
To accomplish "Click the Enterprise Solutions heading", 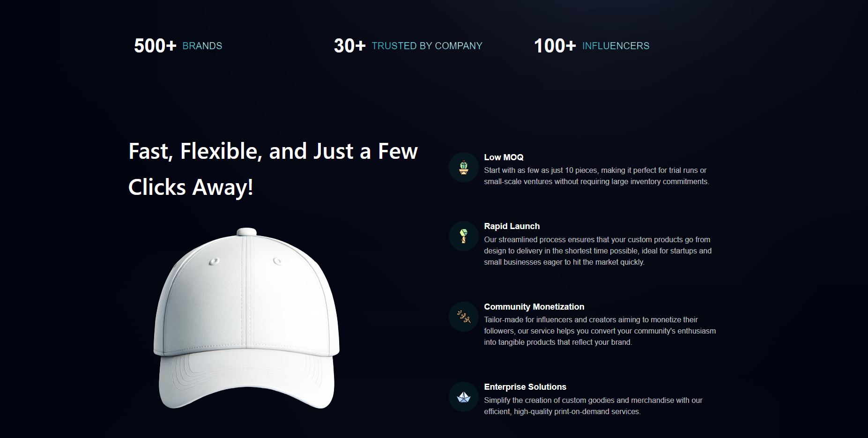I will tap(525, 387).
